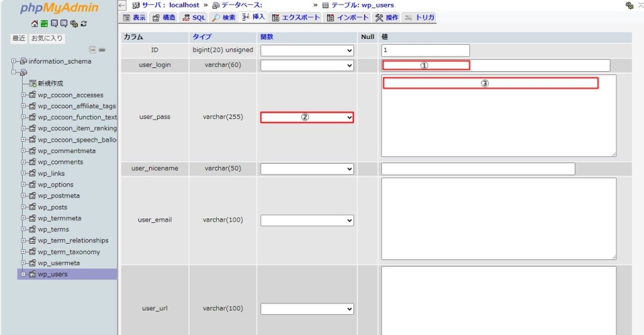Open the phpMyAdmin documentation question-mark icon

[54, 24]
